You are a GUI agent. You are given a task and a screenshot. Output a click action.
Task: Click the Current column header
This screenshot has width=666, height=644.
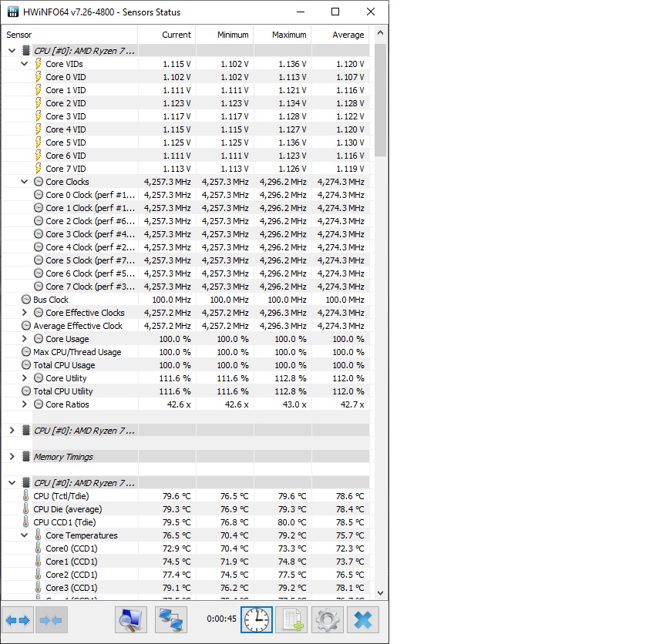point(167,35)
